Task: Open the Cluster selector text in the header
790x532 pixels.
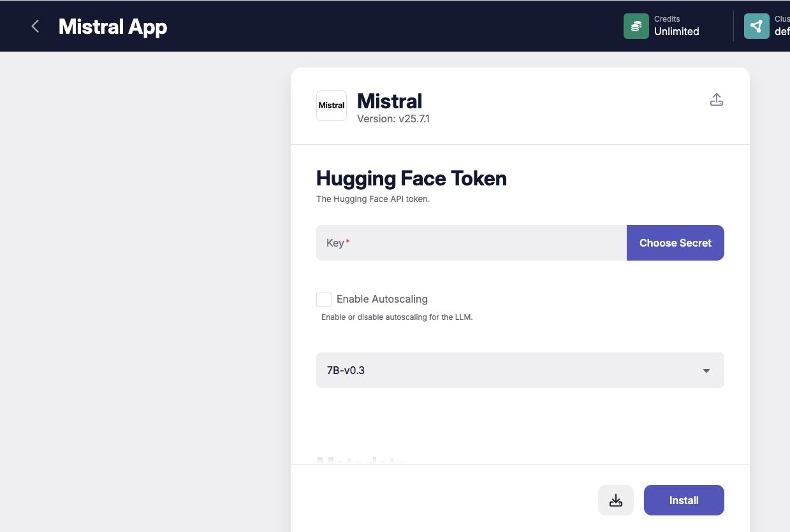Action: (x=782, y=26)
